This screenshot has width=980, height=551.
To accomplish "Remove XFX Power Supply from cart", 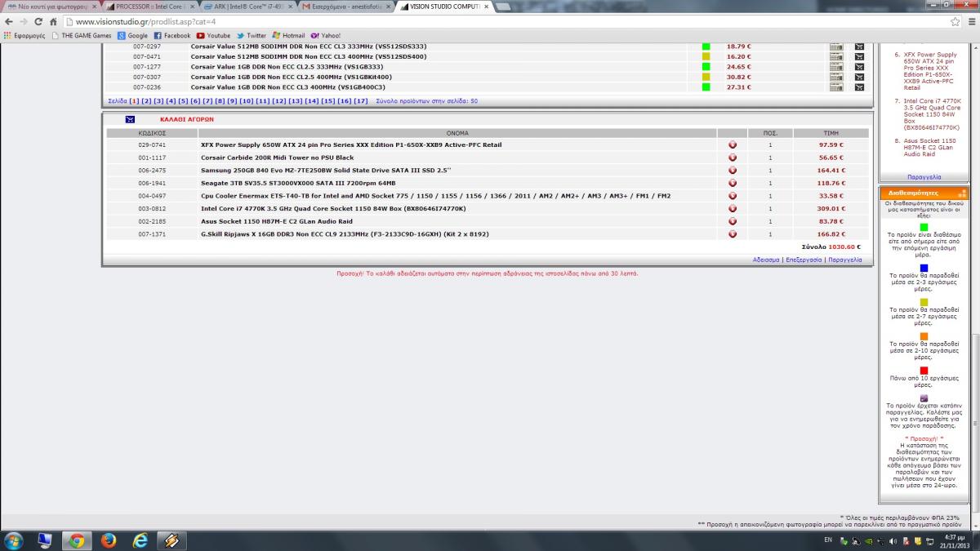I will point(733,144).
